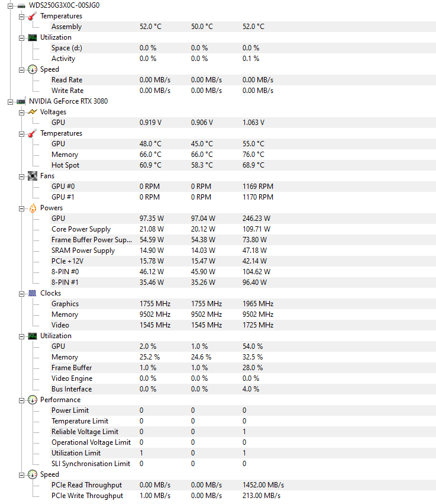Click the Powers flame icon
The width and height of the screenshot is (436, 504).
[33, 208]
